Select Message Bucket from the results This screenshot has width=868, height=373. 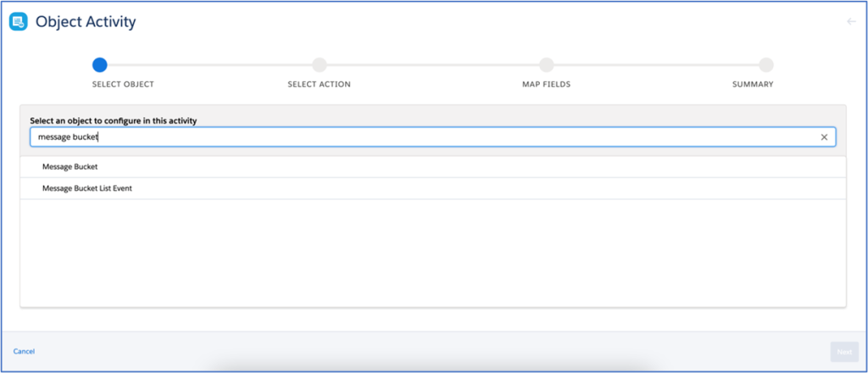70,167
